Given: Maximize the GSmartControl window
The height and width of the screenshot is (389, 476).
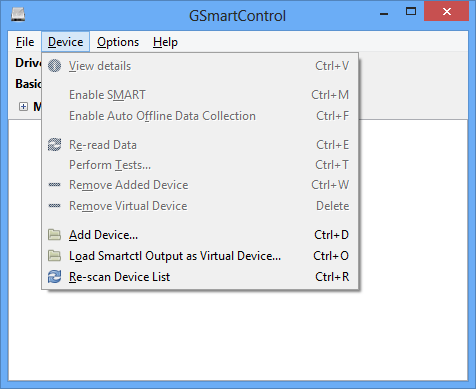Looking at the screenshot, I should click(x=411, y=12).
